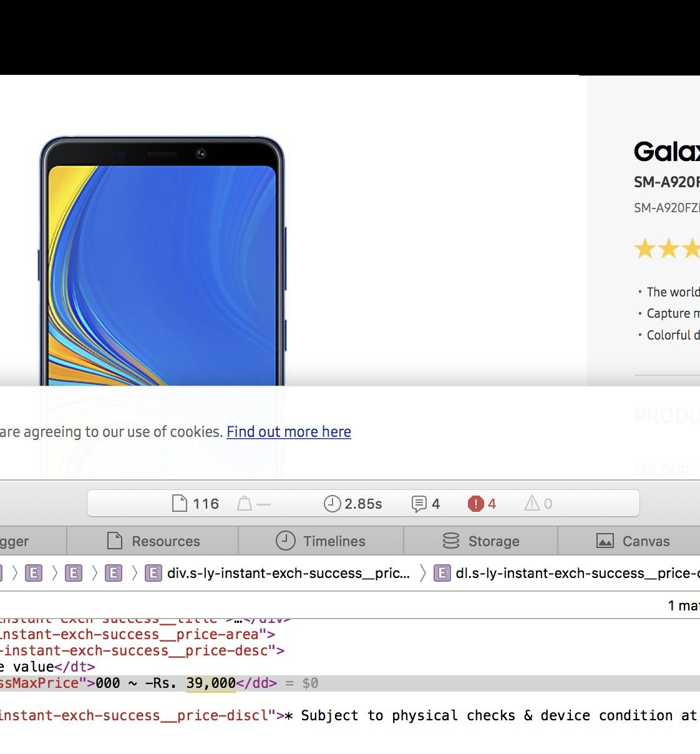Click the console log messages icon

click(419, 504)
